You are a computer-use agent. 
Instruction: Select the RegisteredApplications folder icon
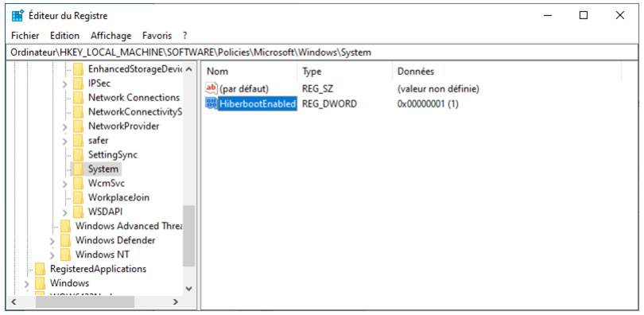click(41, 269)
